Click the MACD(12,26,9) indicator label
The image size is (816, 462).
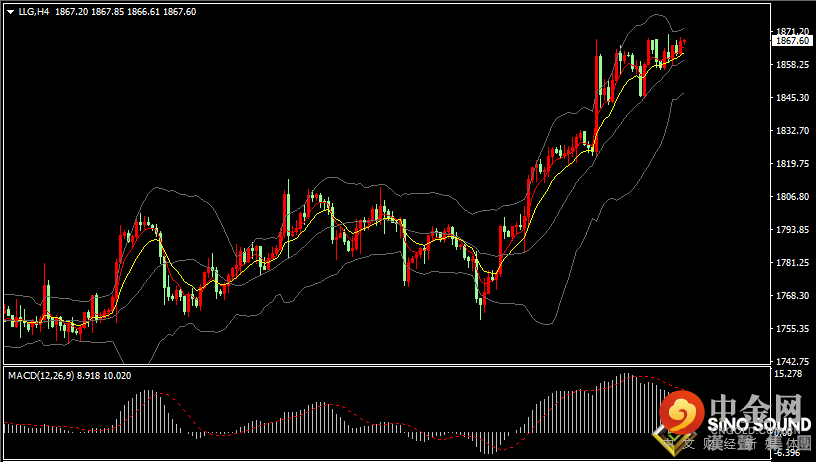click(41, 376)
